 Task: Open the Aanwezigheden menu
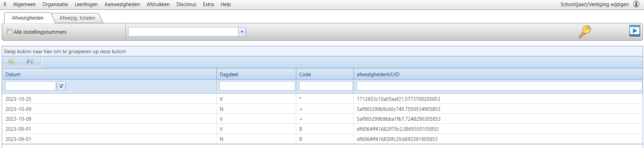[122, 4]
